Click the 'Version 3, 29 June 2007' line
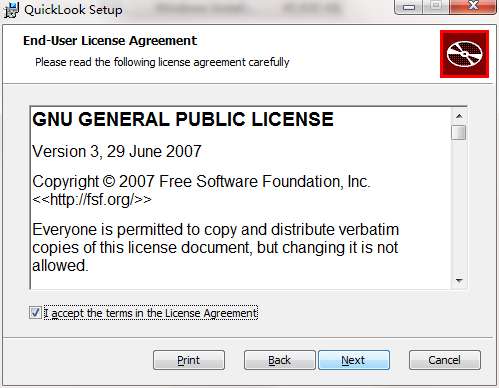Image resolution: width=499 pixels, height=388 pixels. coord(117,151)
